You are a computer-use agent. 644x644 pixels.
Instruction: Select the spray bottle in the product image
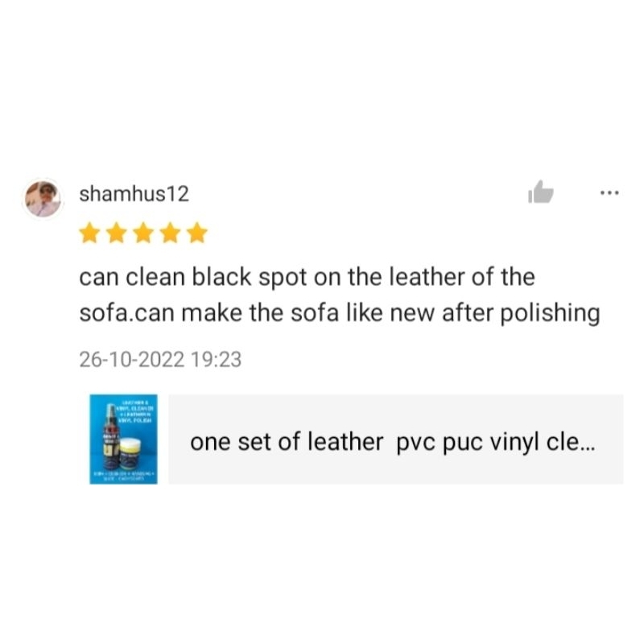click(x=111, y=437)
